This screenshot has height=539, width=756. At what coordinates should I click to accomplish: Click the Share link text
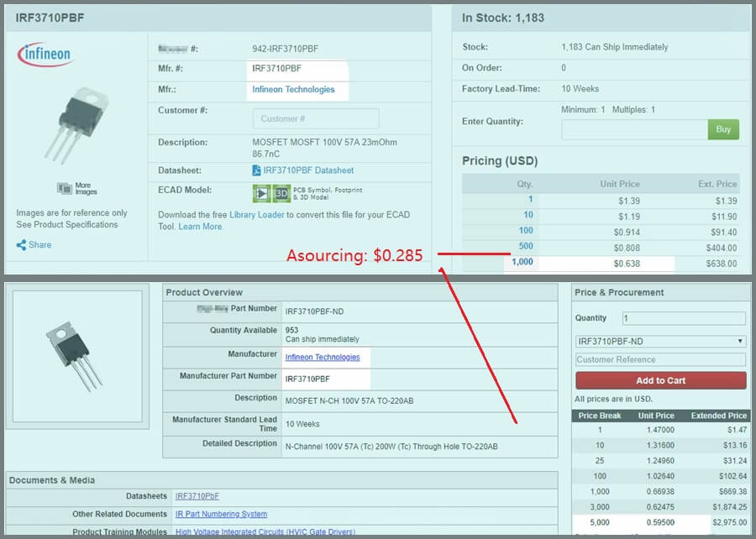[x=39, y=244]
